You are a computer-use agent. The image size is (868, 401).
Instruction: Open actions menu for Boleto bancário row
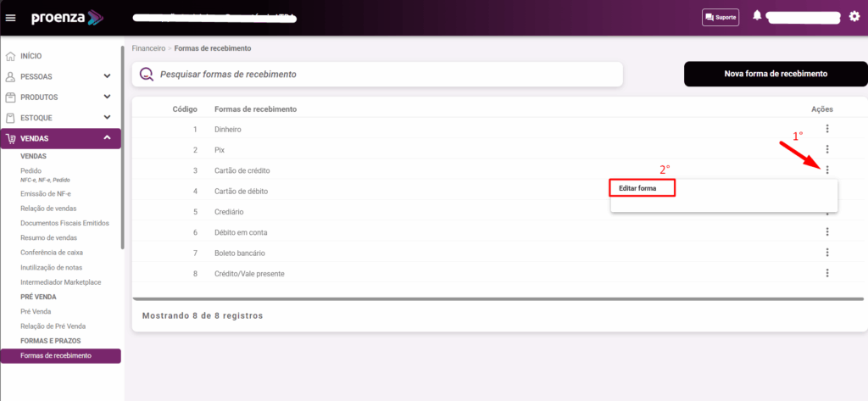pos(826,253)
